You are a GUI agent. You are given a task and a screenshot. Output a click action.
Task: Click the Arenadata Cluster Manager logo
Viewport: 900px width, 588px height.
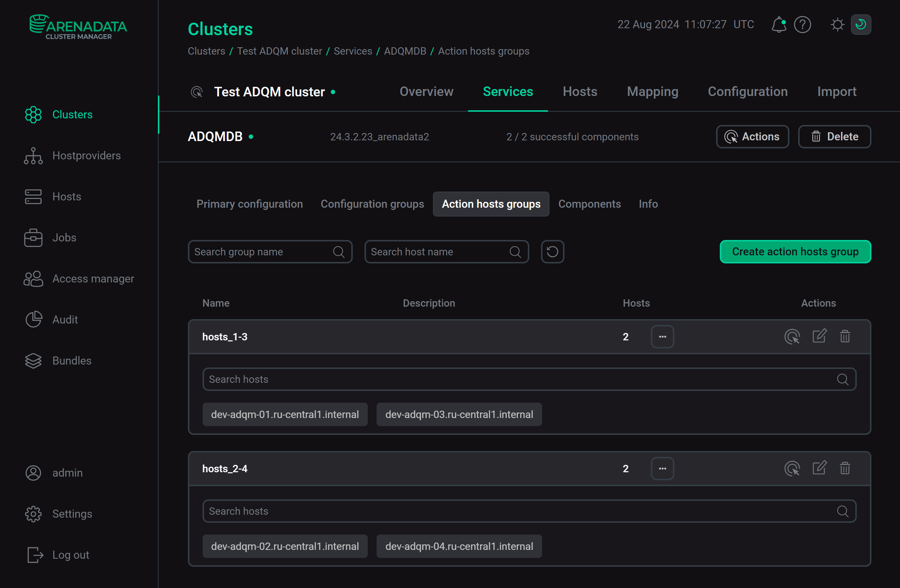78,27
